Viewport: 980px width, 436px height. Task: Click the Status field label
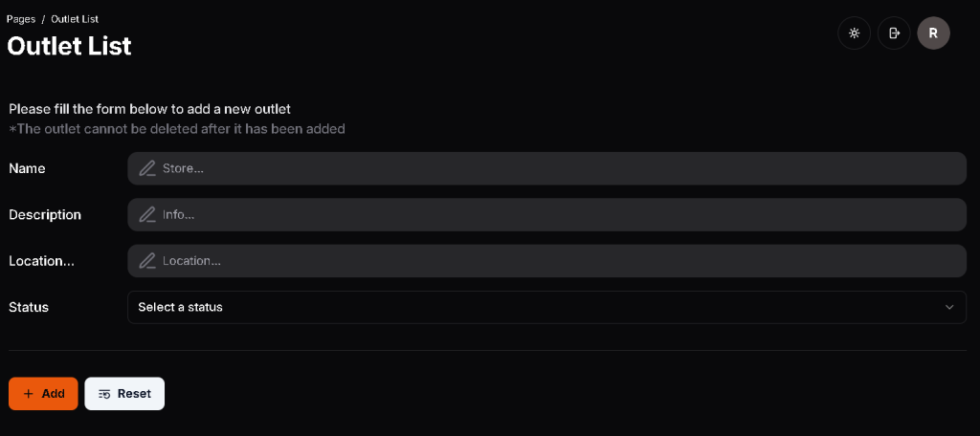point(29,307)
